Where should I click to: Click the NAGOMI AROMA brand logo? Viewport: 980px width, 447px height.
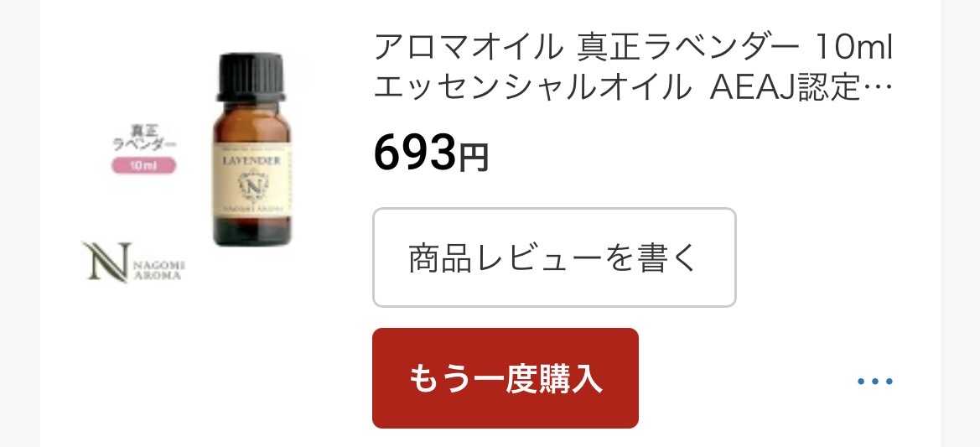(x=132, y=262)
